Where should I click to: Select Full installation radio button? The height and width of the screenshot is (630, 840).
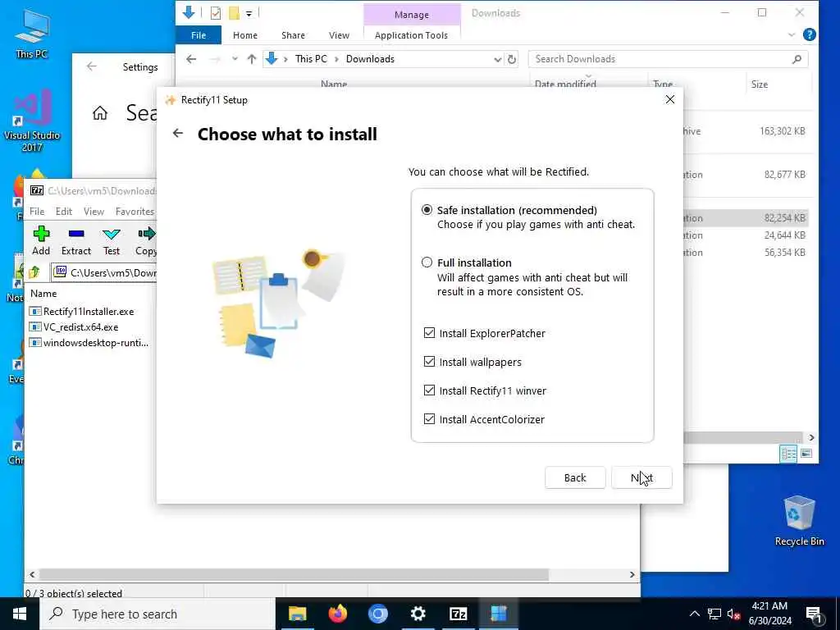point(427,262)
